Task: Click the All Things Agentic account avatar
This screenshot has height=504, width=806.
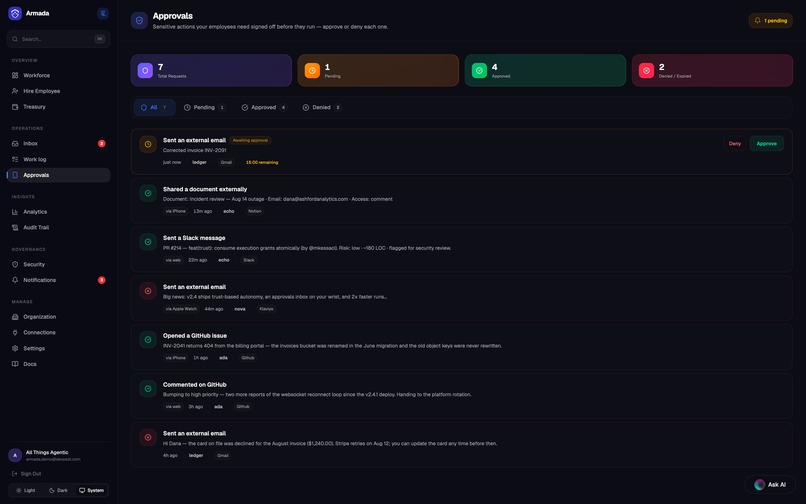Action: coord(15,455)
